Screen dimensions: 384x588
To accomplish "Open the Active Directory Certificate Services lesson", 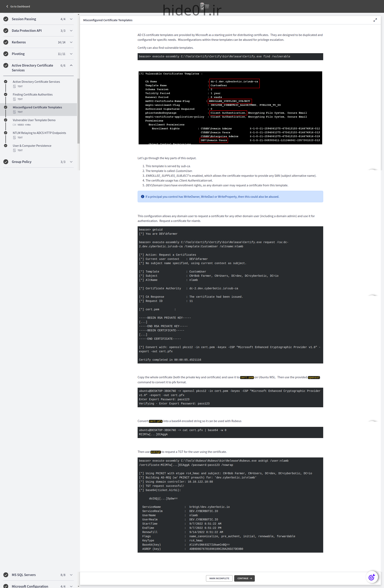I will [36, 82].
